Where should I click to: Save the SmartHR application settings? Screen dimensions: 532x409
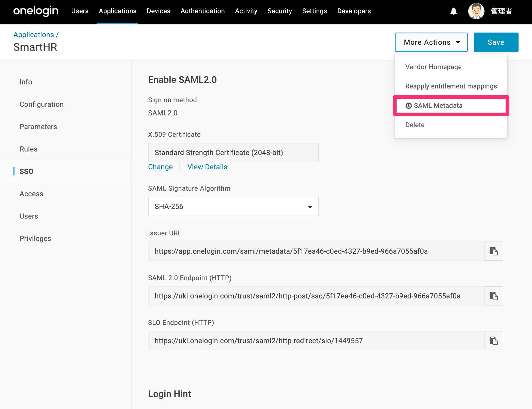click(x=496, y=42)
